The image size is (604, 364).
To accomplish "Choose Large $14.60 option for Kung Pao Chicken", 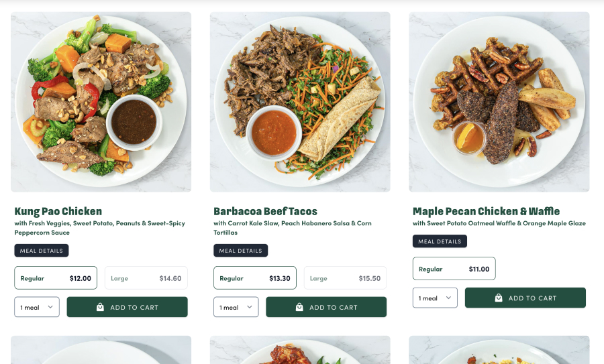I will 146,278.
